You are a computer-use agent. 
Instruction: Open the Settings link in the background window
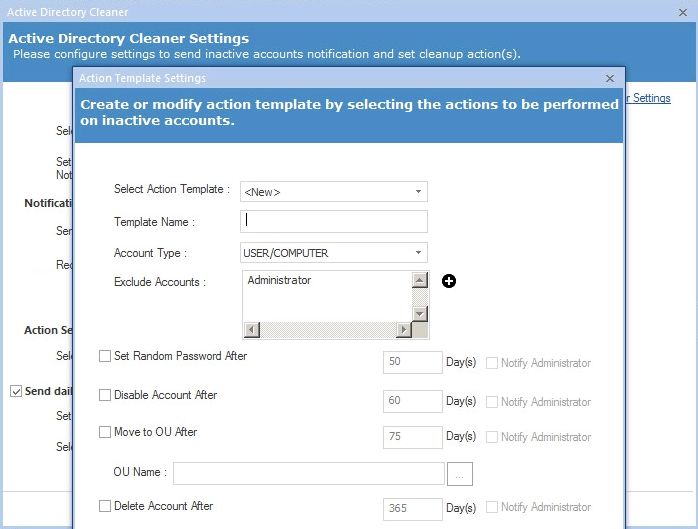pyautogui.click(x=649, y=98)
